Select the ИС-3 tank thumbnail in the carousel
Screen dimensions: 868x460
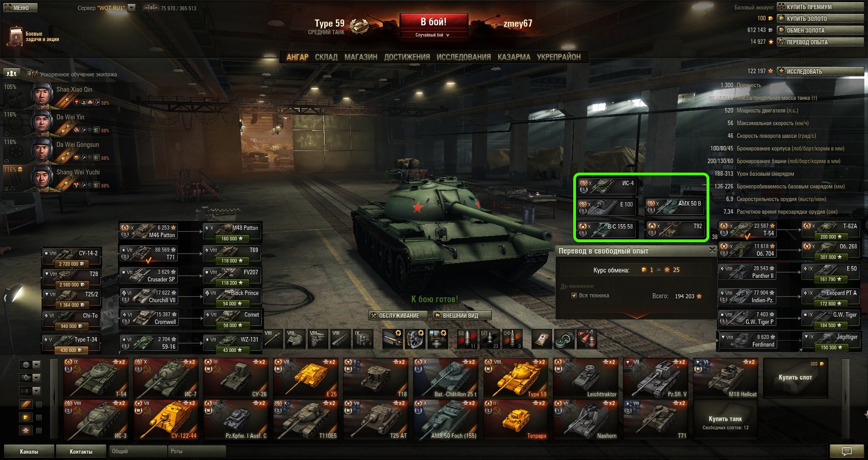(96, 420)
